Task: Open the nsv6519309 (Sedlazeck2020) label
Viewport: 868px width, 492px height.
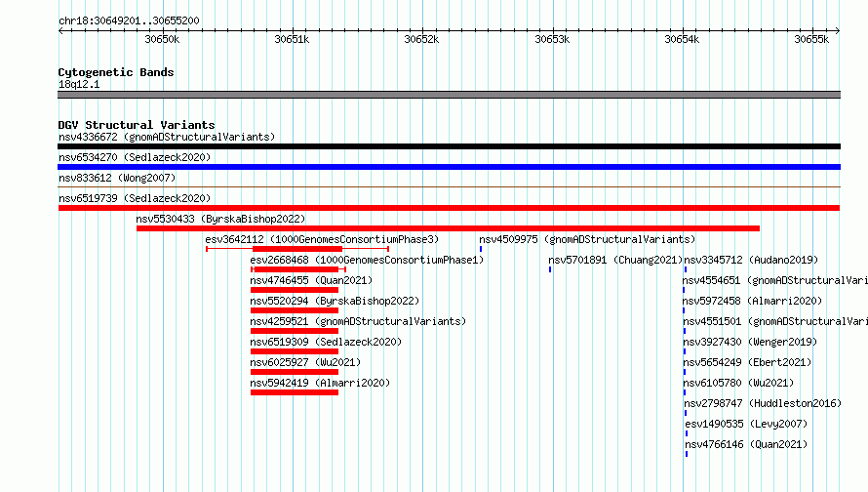Action: (326, 342)
